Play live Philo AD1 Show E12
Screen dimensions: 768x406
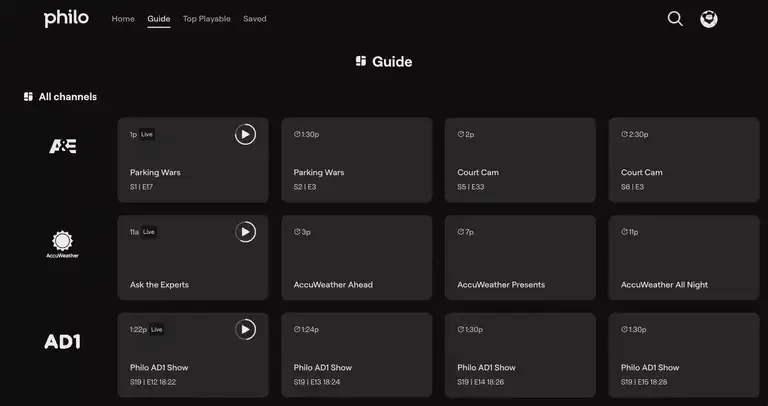coord(245,330)
